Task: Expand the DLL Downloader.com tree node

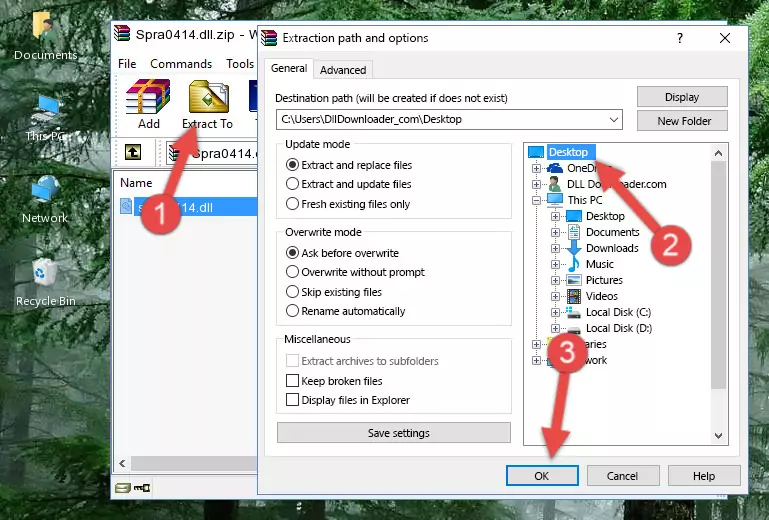Action: [536, 184]
